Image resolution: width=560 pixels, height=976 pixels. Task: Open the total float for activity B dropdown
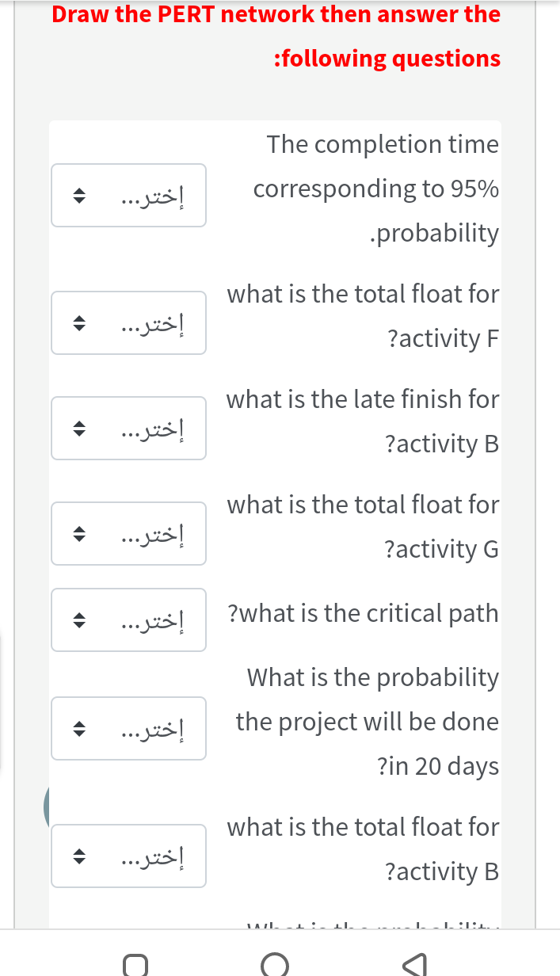click(129, 856)
